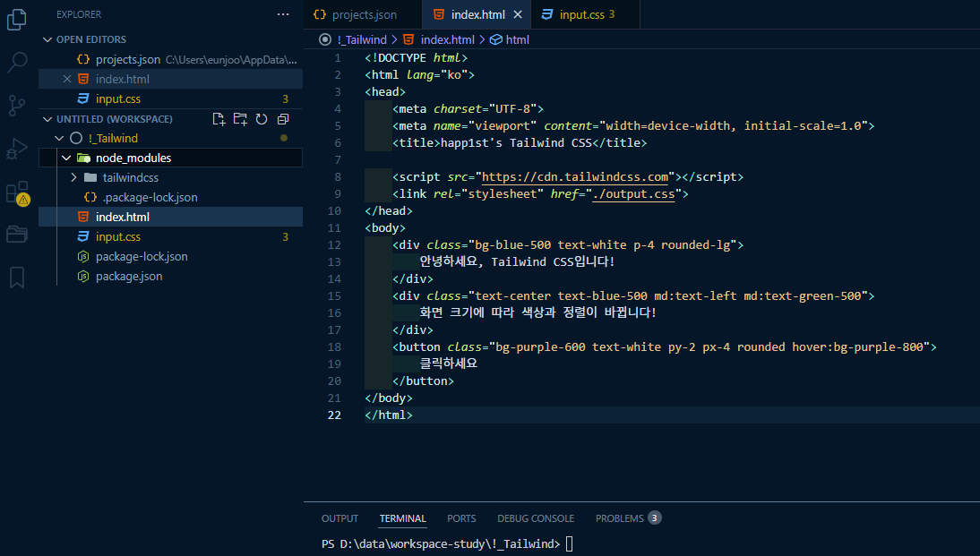Collapse all folders in Explorer
Image resolution: width=980 pixels, height=556 pixels.
(x=283, y=119)
